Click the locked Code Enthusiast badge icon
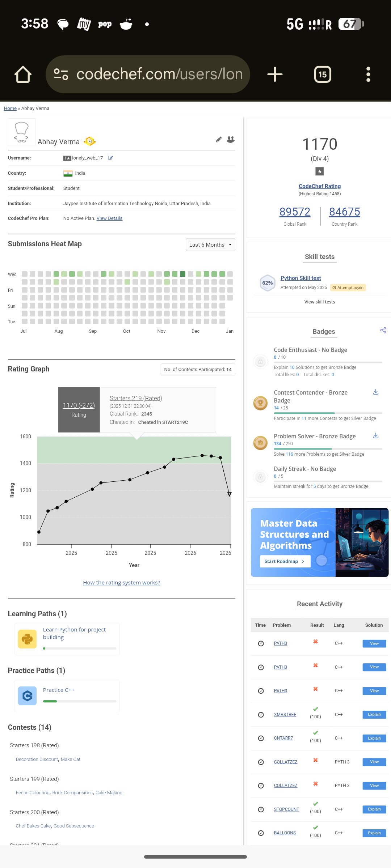Viewport: 391px width, 868px height. [260, 361]
